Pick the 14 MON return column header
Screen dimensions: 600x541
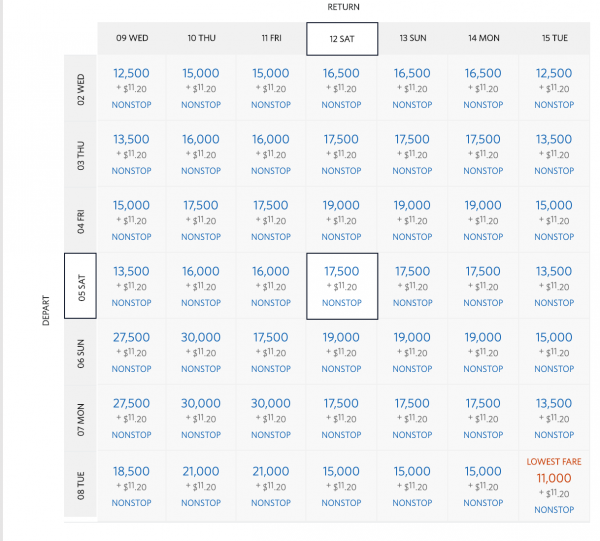click(483, 38)
